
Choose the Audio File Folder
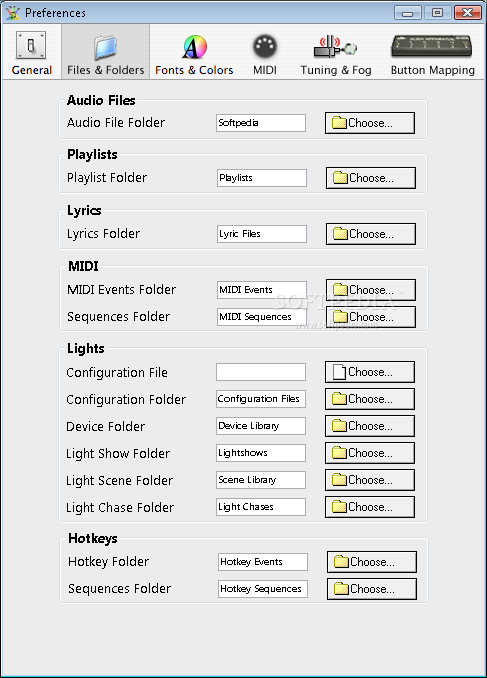tap(370, 123)
